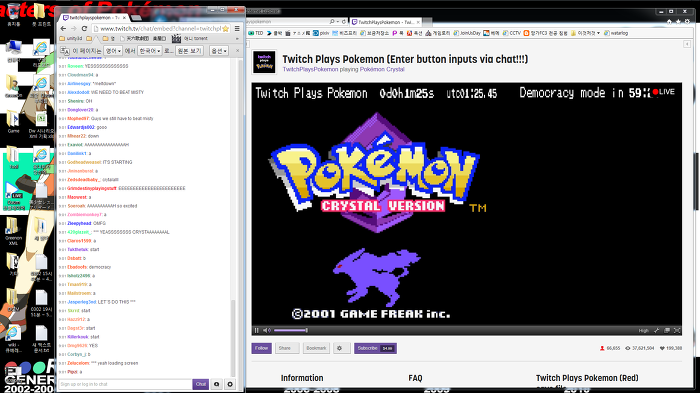Open the Chrome hamburger menu
This screenshot has height=393, width=700.
pyautogui.click(x=237, y=29)
